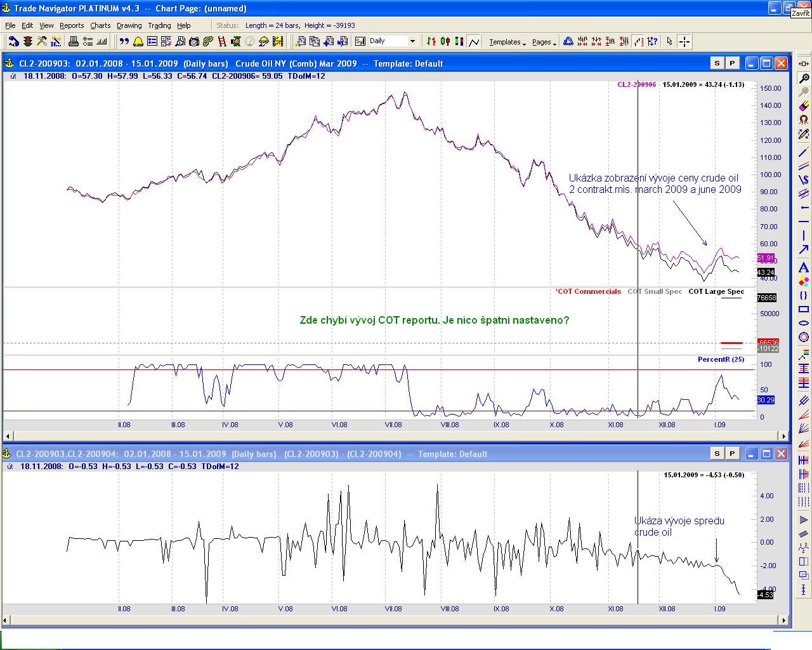Click the sidebar expand-width icon

click(804, 63)
